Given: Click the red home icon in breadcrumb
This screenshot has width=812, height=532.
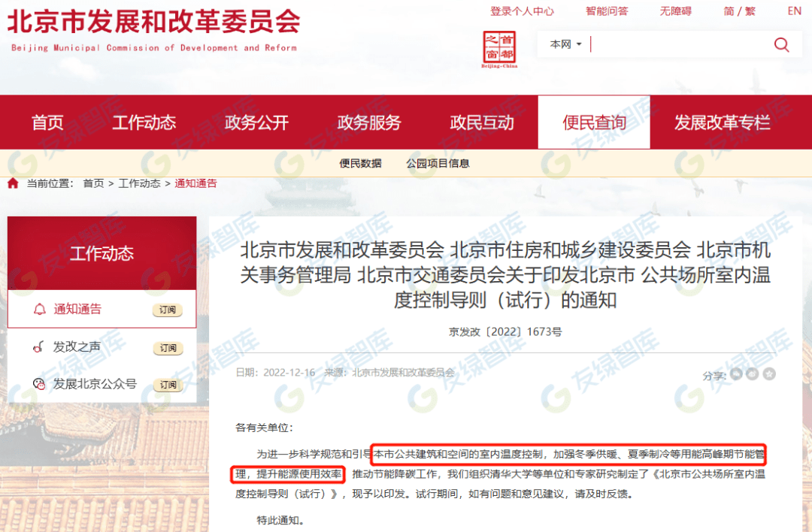Looking at the screenshot, I should coord(13,183).
